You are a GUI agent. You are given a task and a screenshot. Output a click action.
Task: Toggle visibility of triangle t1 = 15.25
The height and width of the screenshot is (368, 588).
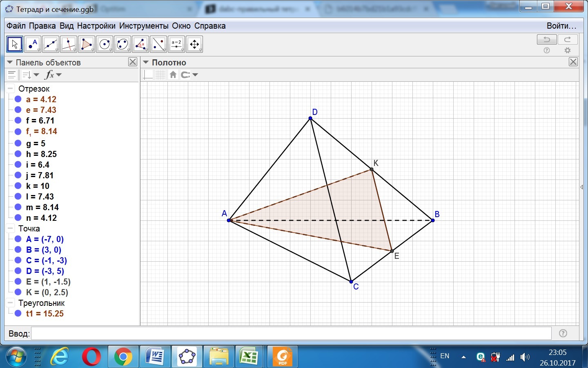pyautogui.click(x=18, y=314)
